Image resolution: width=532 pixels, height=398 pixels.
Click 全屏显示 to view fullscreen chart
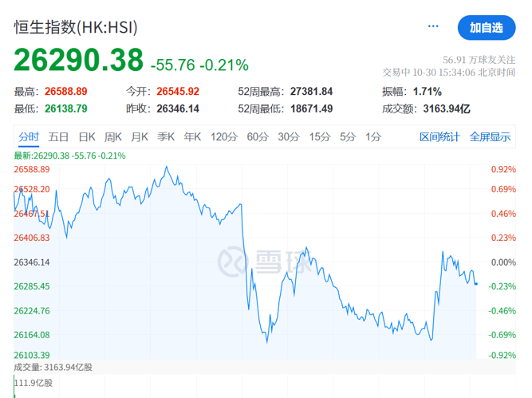(x=490, y=136)
